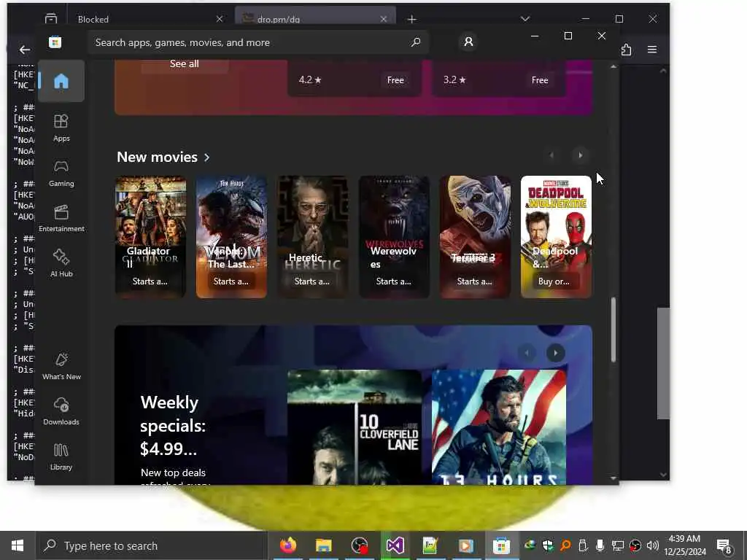Open the Venom: The Last Dance card
The height and width of the screenshot is (560, 747).
[231, 237]
